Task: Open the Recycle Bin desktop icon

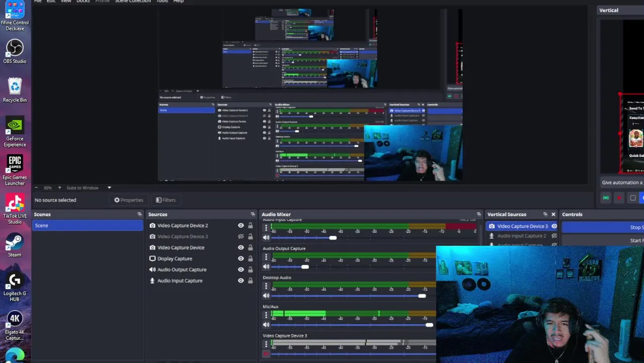Action: click(x=15, y=90)
